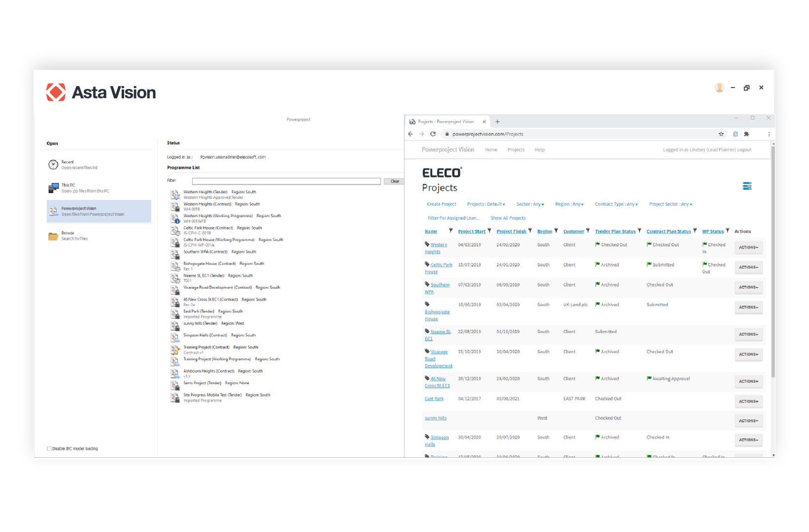The image size is (809, 532).
Task: Open Projects menu in web navbar
Action: 516,150
